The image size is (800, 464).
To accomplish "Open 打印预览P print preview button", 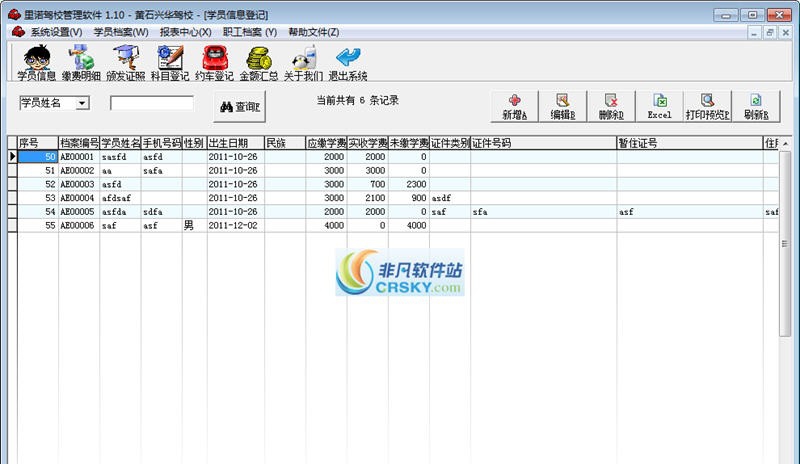I will (x=707, y=106).
